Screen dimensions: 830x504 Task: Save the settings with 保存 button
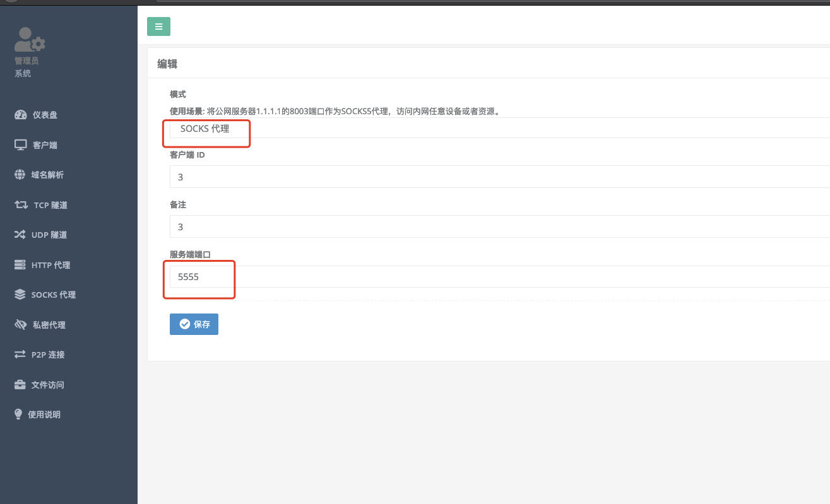tap(194, 324)
